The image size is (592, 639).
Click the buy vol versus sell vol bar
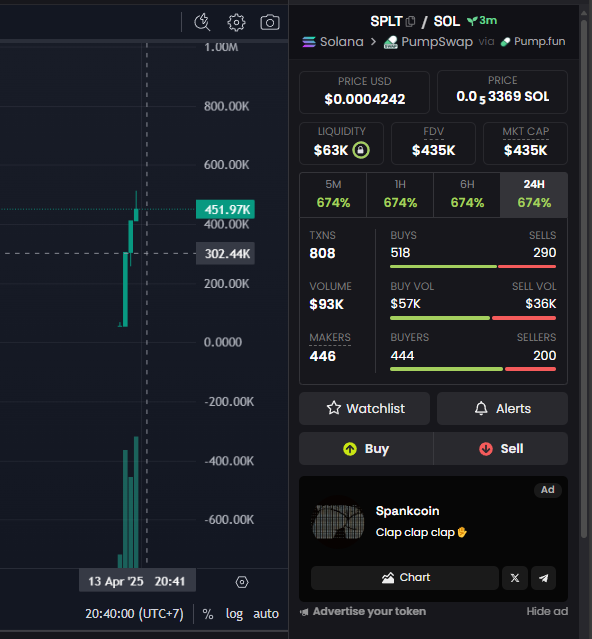[473, 318]
